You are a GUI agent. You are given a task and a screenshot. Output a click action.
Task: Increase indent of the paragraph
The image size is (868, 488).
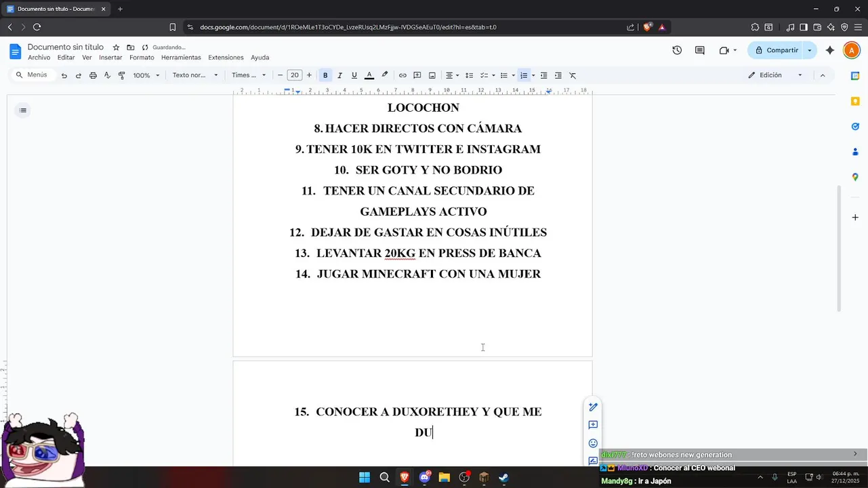[x=558, y=75]
